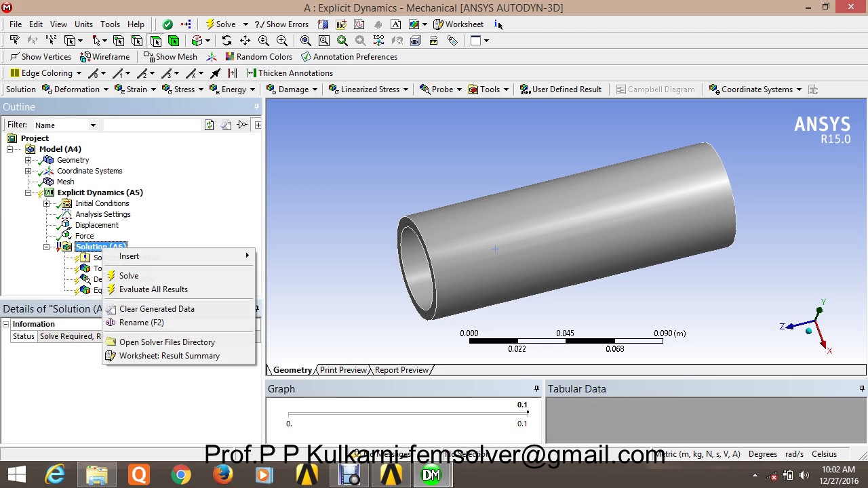
Task: Click the Zoom To Fit icon
Action: click(x=306, y=41)
